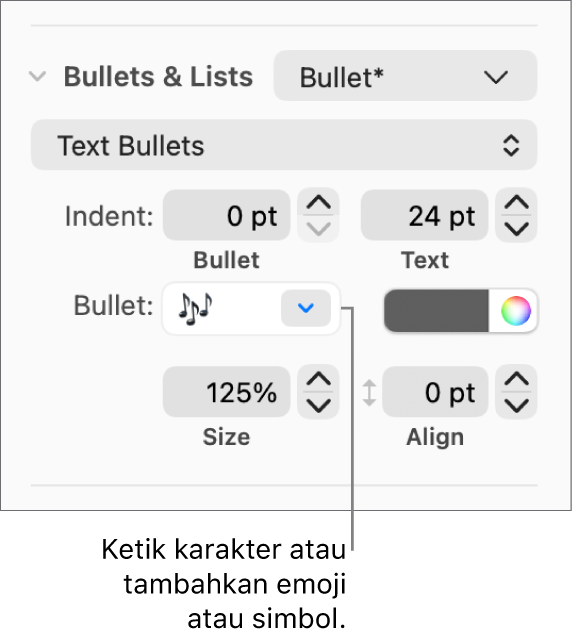
Task: Open the Bullet* list style dropdown
Action: pos(405,76)
